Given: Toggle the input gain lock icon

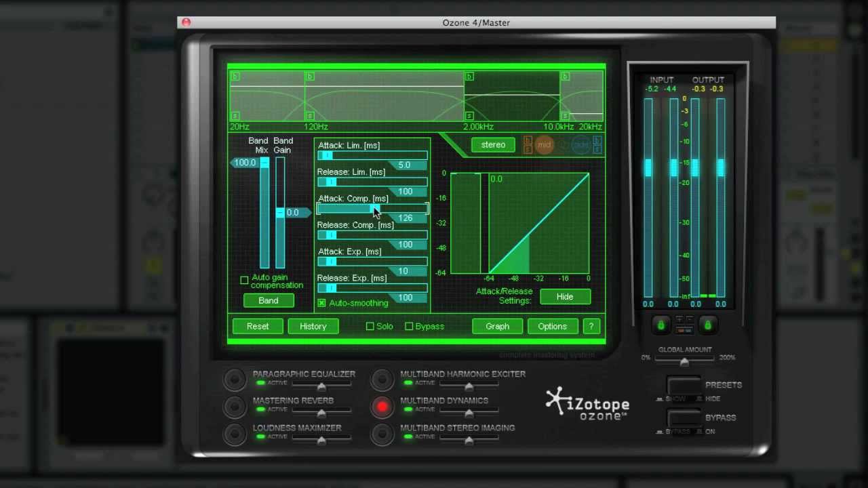Looking at the screenshot, I should [x=661, y=325].
